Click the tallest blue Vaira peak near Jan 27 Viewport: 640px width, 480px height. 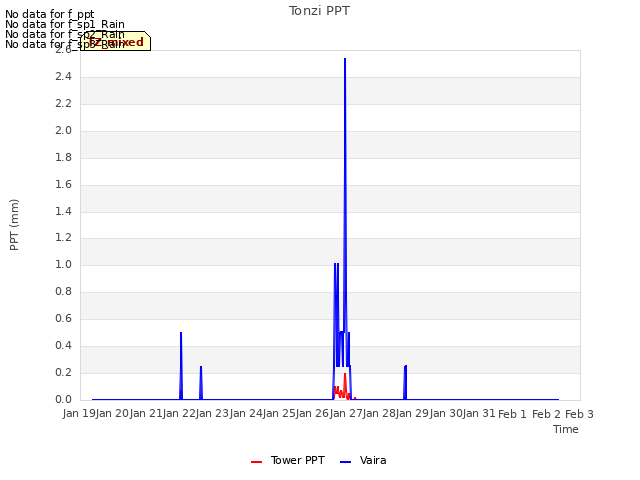(345, 59)
